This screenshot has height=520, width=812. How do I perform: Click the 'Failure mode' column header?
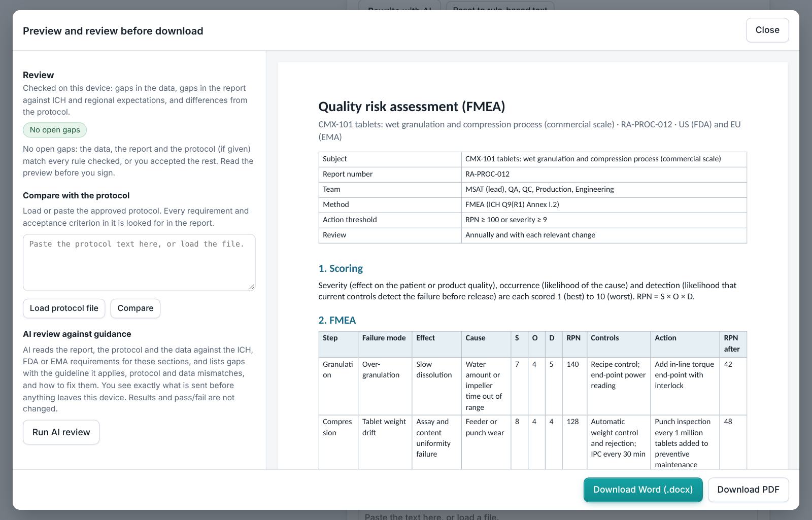coord(385,343)
